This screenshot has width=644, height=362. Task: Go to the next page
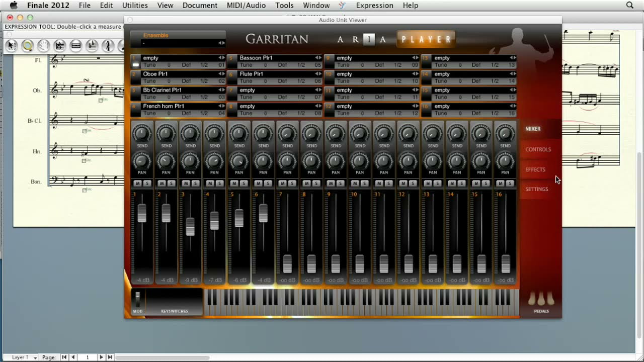pyautogui.click(x=101, y=357)
